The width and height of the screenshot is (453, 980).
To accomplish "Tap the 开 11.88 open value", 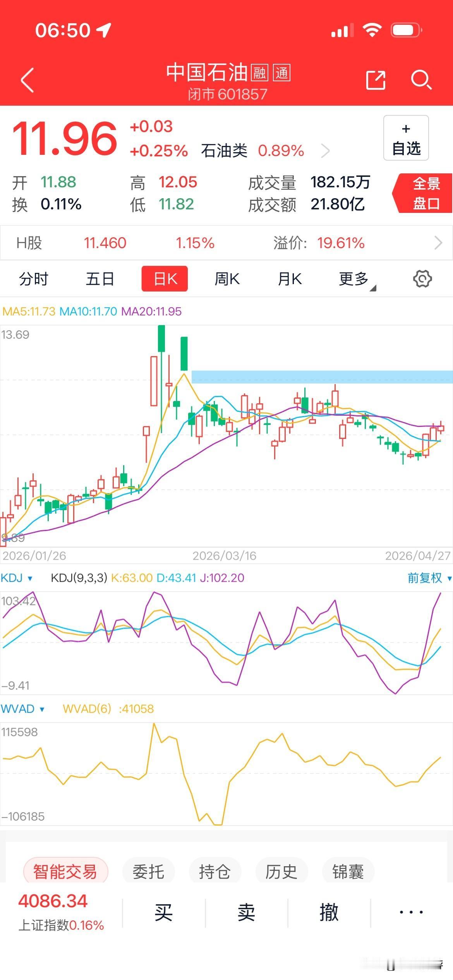I will pos(58,182).
